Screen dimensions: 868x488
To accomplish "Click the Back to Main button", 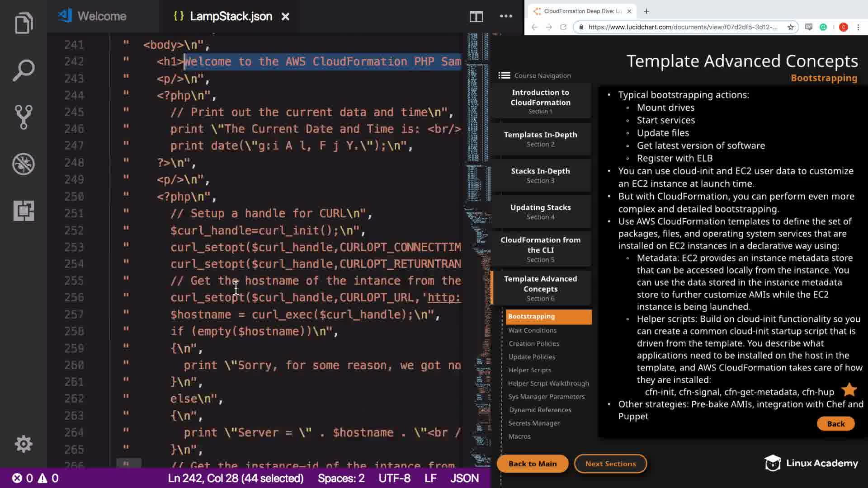I will (x=532, y=464).
